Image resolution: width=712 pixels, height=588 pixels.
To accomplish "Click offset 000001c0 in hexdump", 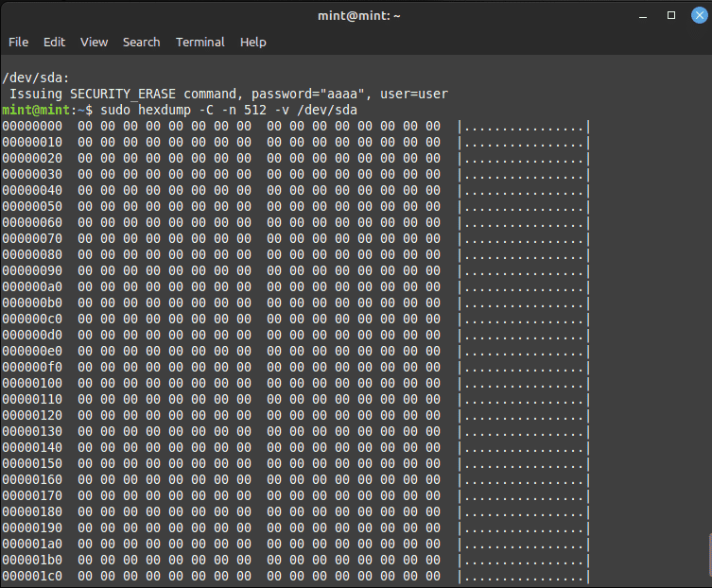I will tap(32, 577).
